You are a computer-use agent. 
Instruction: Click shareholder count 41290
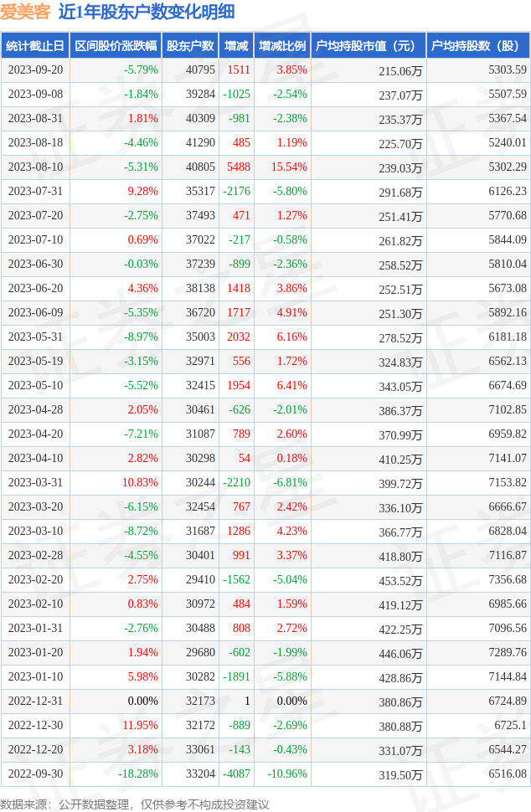200,142
